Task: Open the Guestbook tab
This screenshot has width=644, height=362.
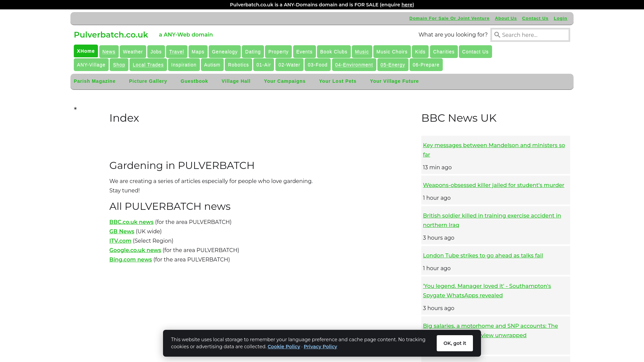Action: (x=194, y=81)
